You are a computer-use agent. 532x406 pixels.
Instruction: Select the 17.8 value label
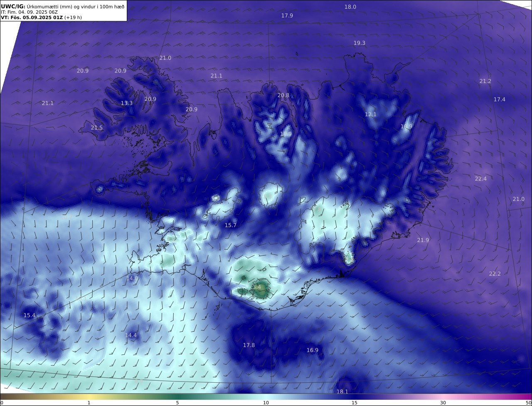pyautogui.click(x=249, y=345)
